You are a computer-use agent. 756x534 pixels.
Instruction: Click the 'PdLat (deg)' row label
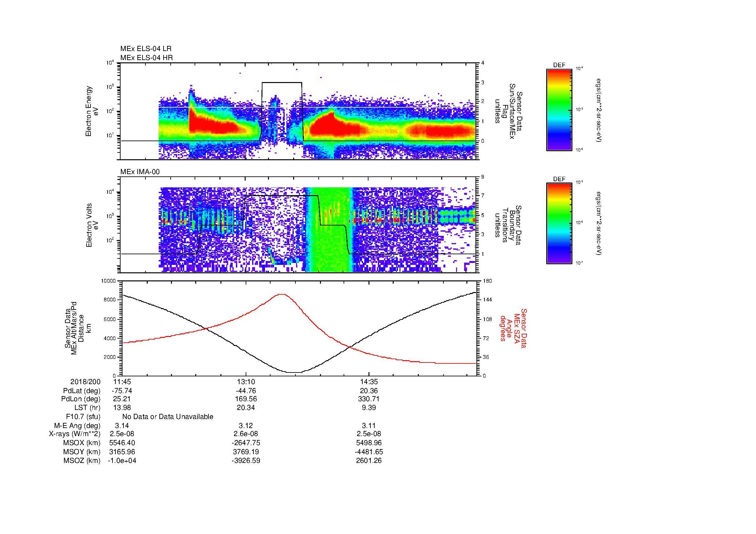(81, 391)
